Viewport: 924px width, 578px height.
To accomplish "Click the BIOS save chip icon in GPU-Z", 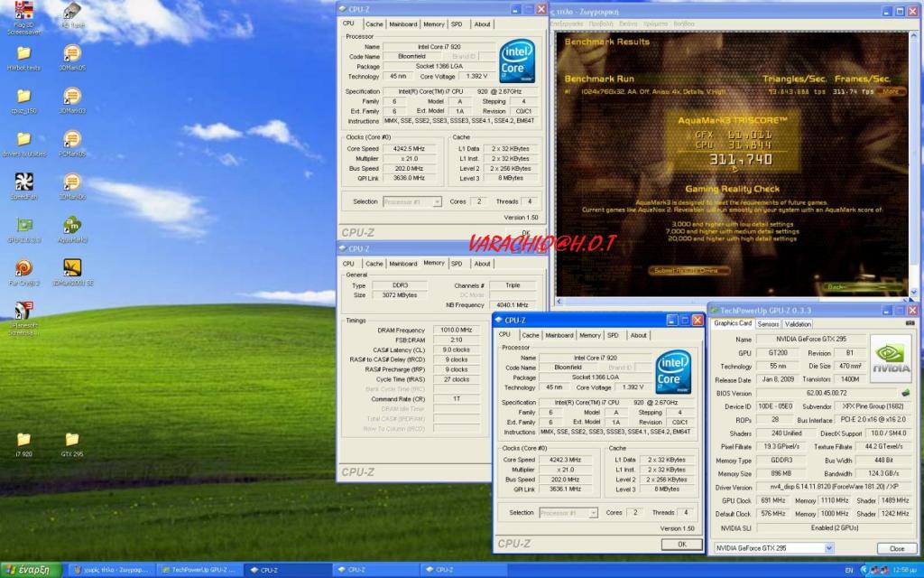I will point(906,393).
